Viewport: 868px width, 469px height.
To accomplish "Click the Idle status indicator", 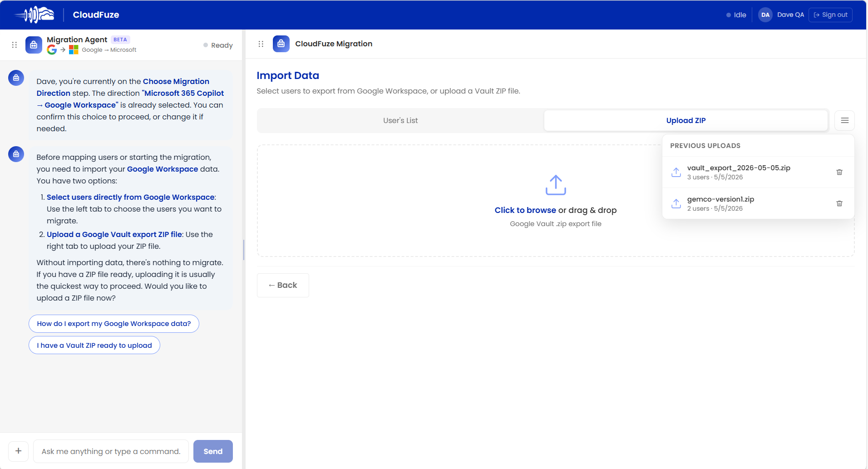I will pyautogui.click(x=736, y=15).
